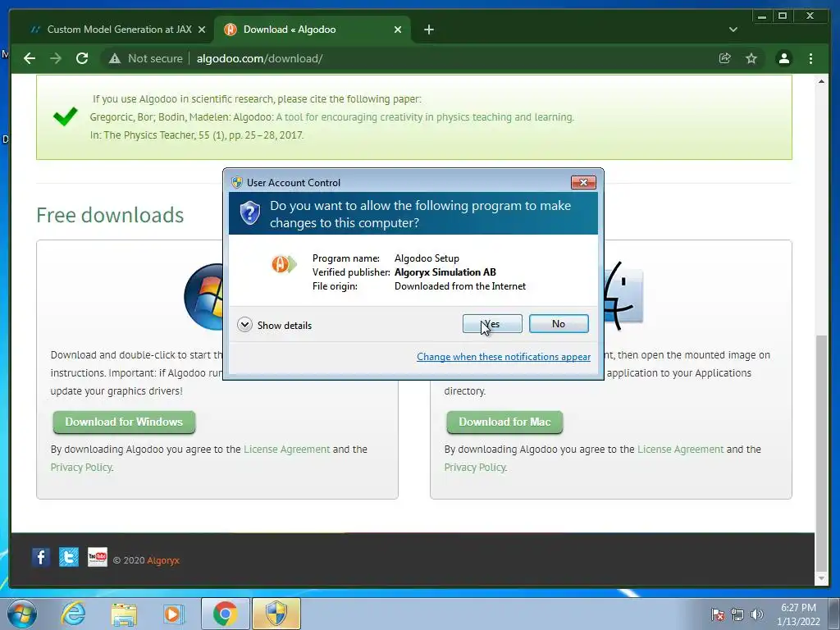Click the algodoo.com/download/ address bar
840x630 pixels.
[x=259, y=58]
